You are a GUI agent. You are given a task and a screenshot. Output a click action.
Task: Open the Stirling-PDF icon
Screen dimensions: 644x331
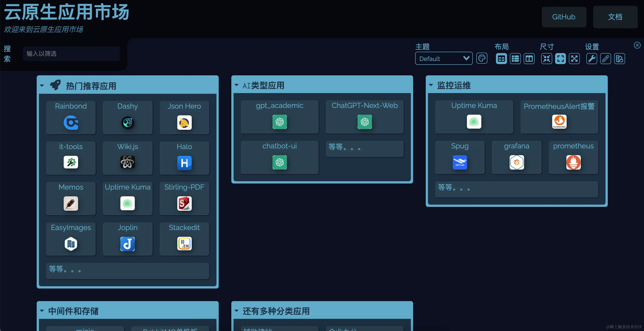coord(184,203)
